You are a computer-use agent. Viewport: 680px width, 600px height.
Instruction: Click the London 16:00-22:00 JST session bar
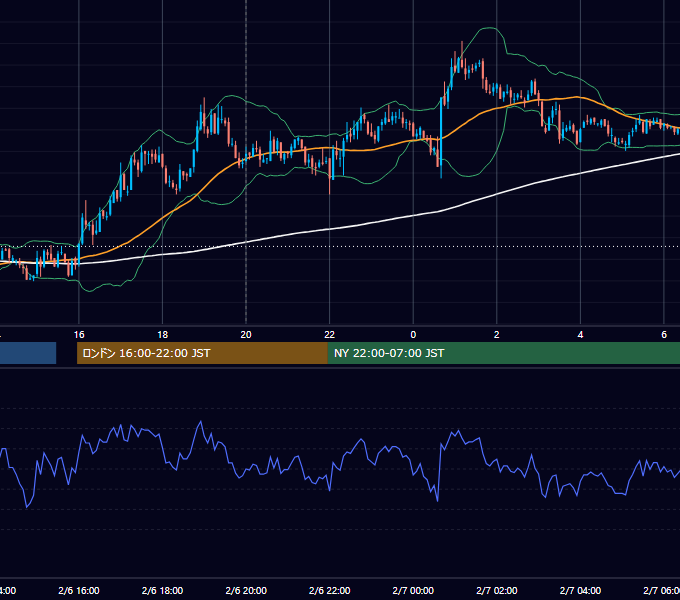coord(202,353)
